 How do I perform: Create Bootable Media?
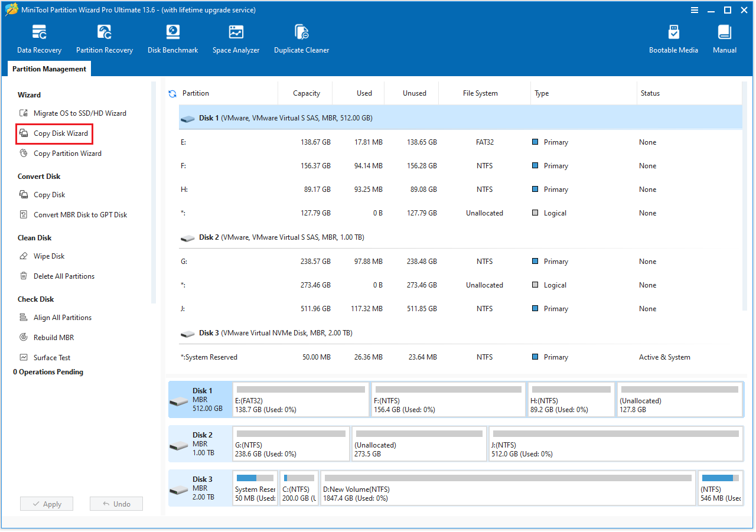(x=673, y=40)
